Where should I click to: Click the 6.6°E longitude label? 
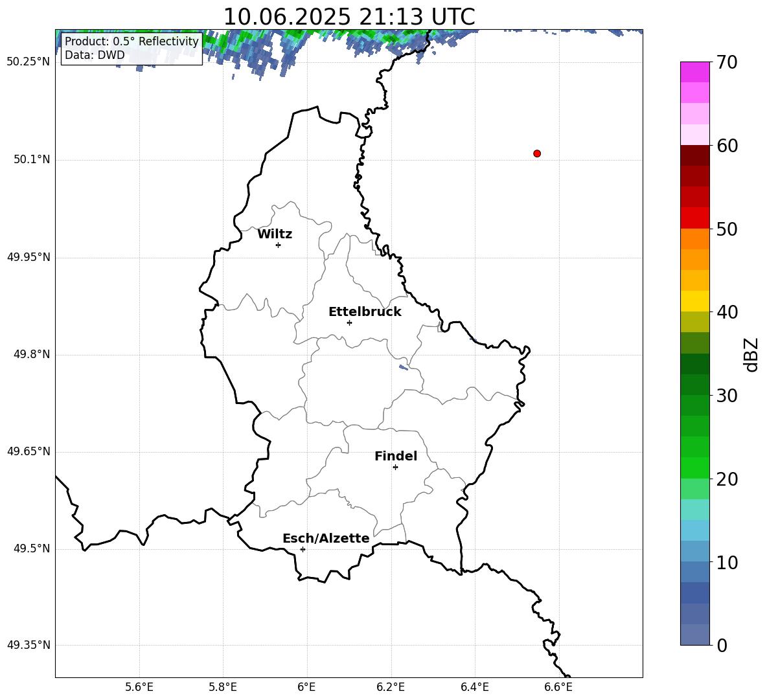click(x=558, y=687)
